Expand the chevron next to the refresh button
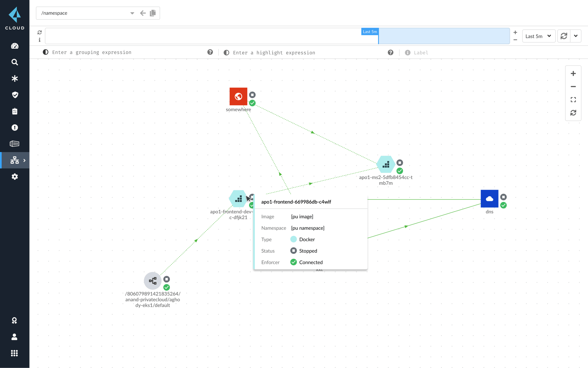The width and height of the screenshot is (588, 368). tap(576, 36)
